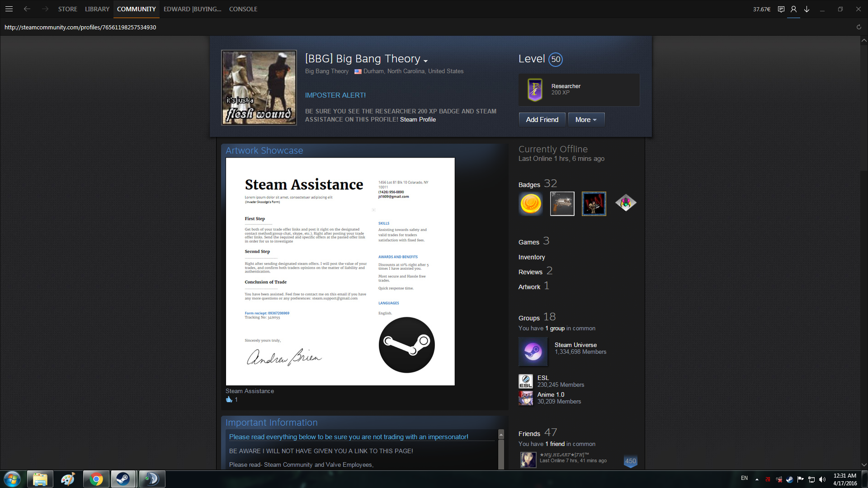Open the LIBRARY tab
Image resolution: width=868 pixels, height=488 pixels.
point(97,9)
